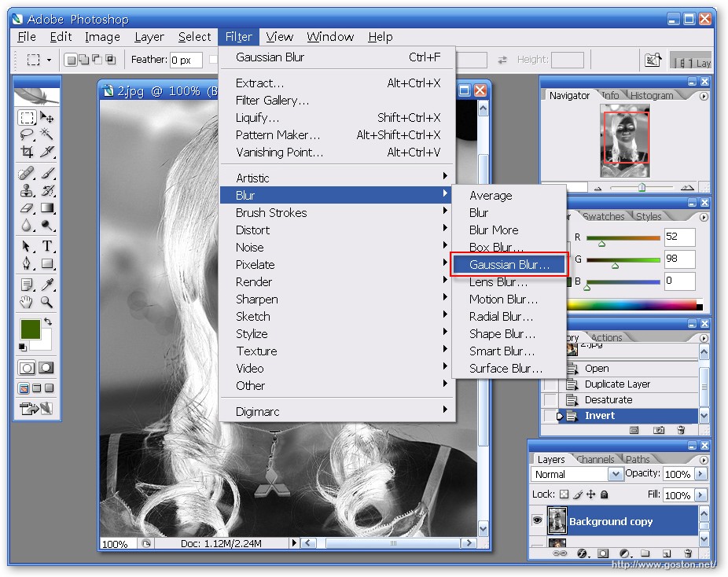Select the Lasso tool
728x577 pixels.
point(27,134)
